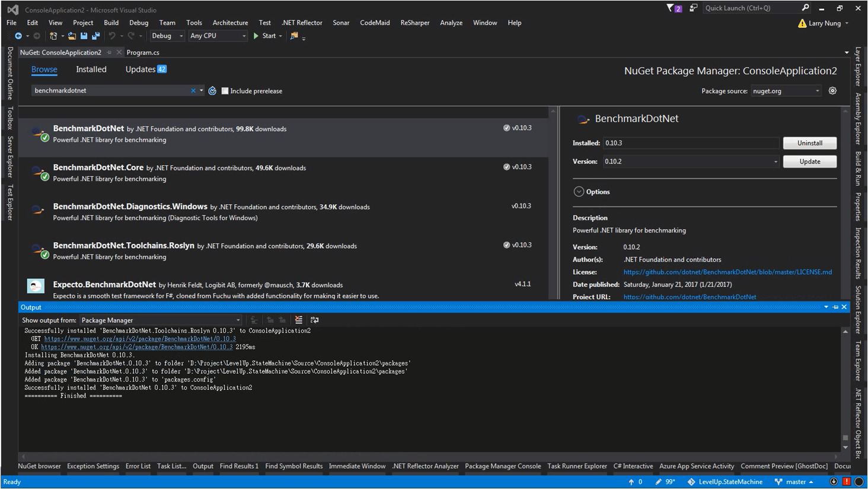
Task: Click the feedback icon near Quick Launch
Action: [693, 8]
